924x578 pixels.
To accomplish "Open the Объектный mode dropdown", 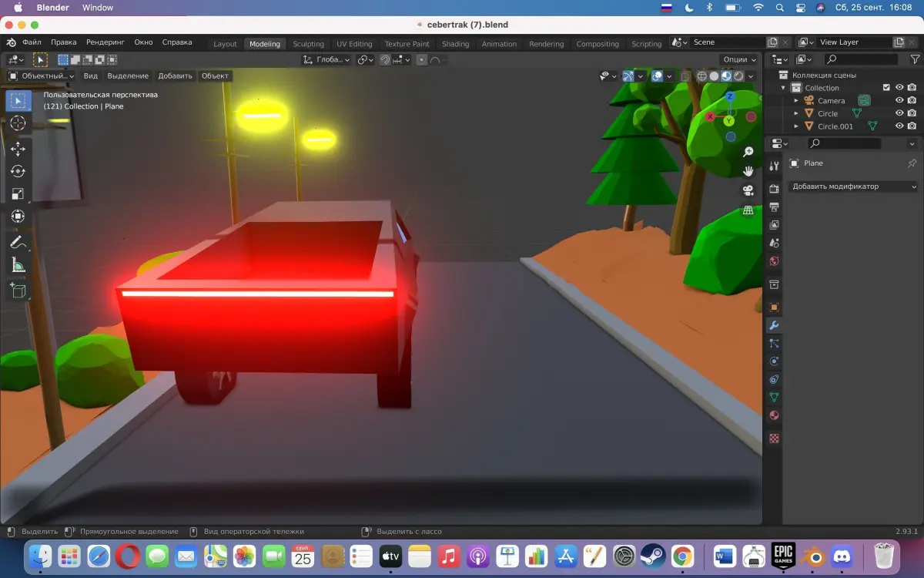I will click(x=42, y=76).
